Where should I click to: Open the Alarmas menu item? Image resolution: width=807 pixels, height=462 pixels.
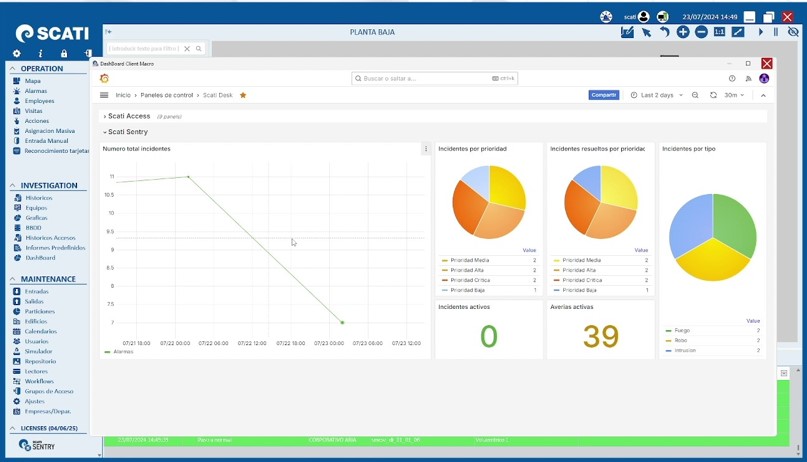[36, 91]
